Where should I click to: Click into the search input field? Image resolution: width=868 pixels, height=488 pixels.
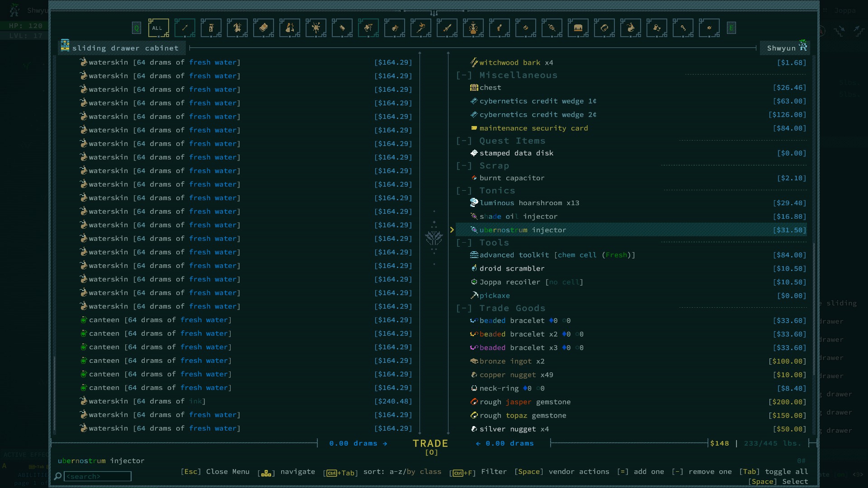pyautogui.click(x=97, y=476)
